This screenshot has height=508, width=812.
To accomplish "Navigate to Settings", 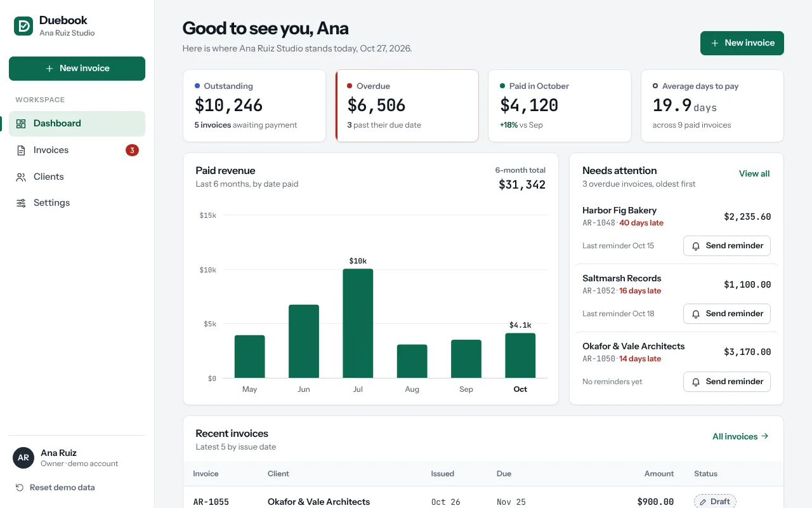I will click(77, 203).
